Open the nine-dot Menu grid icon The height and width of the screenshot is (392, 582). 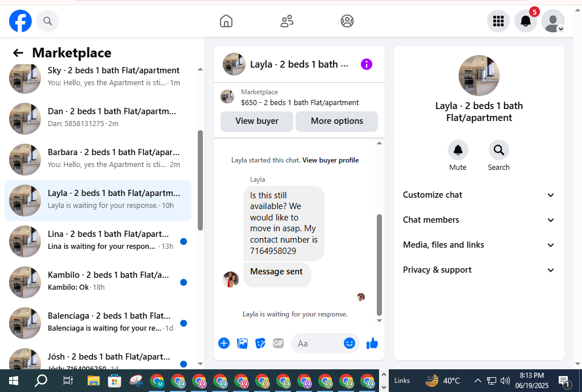pyautogui.click(x=498, y=21)
